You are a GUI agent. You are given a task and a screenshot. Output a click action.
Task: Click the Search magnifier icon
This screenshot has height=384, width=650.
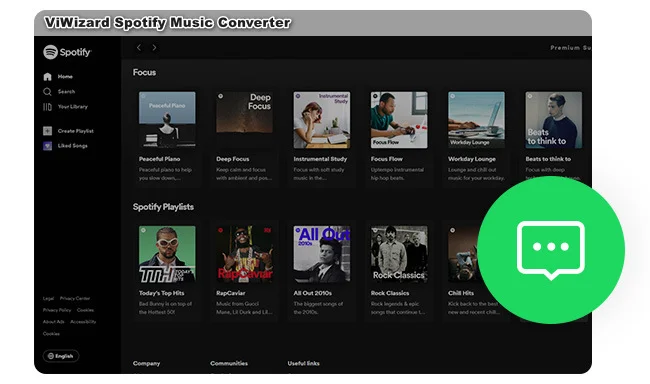(x=47, y=92)
